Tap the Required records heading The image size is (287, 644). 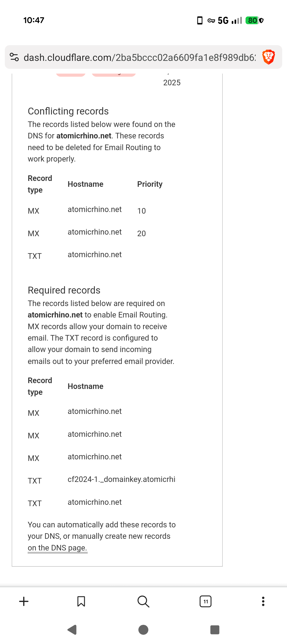[x=64, y=290]
